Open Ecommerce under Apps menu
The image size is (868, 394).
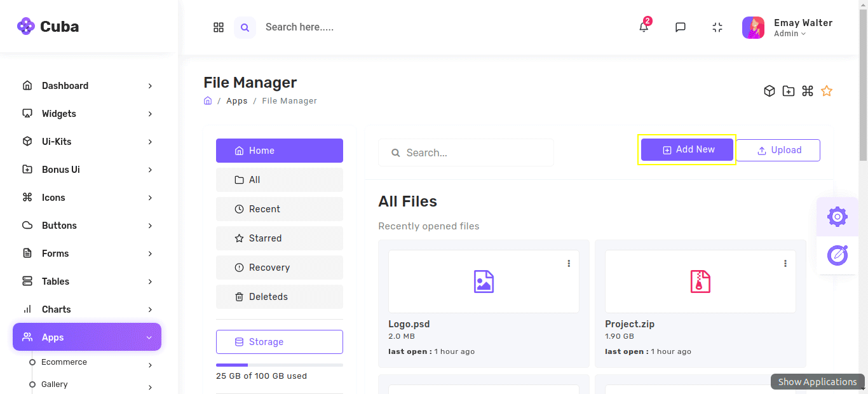point(64,362)
